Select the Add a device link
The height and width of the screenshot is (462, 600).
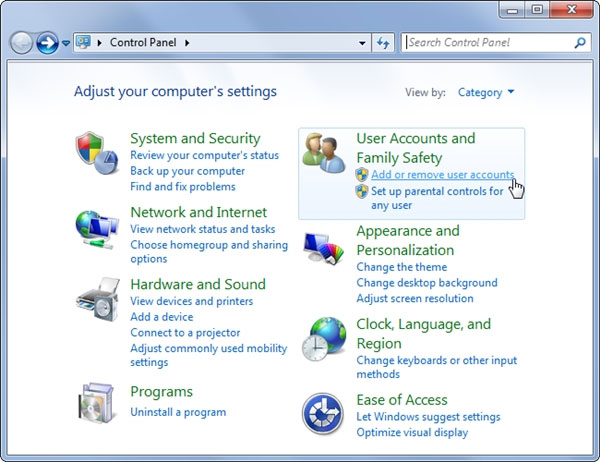(162, 317)
